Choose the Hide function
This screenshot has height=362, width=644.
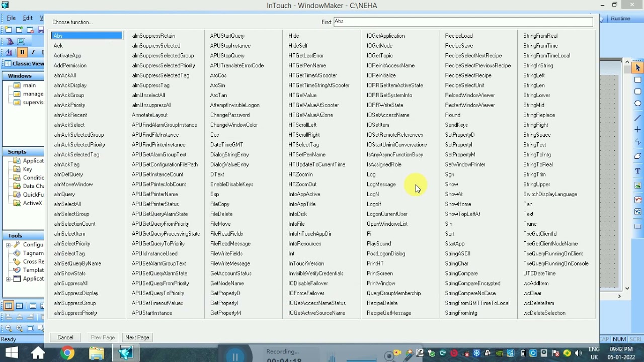[x=294, y=36]
